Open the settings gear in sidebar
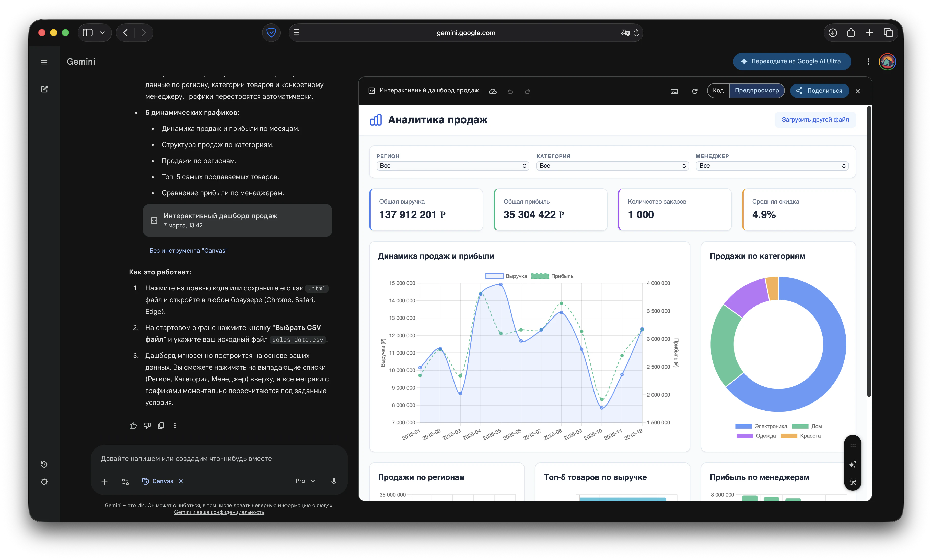932x560 pixels. 44,482
